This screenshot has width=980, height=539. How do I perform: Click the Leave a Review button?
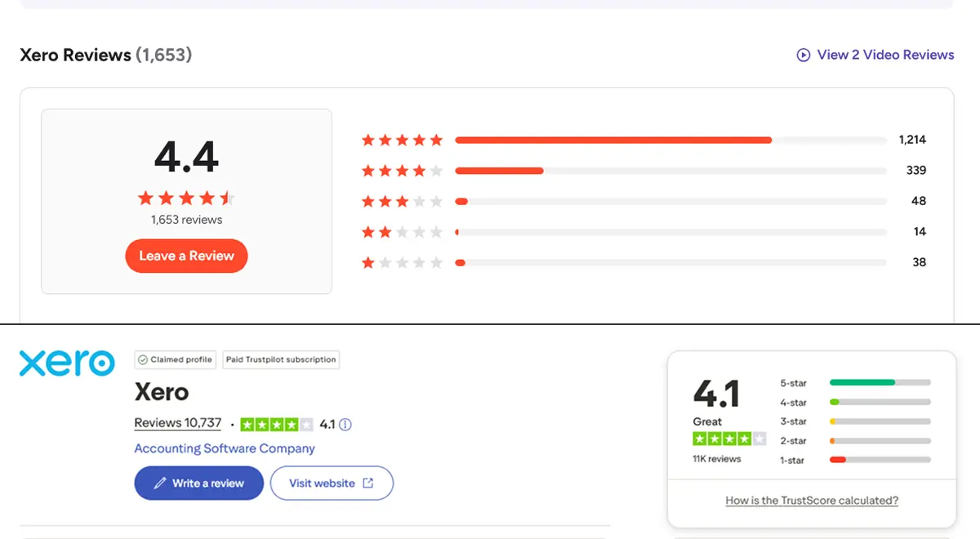(x=186, y=256)
